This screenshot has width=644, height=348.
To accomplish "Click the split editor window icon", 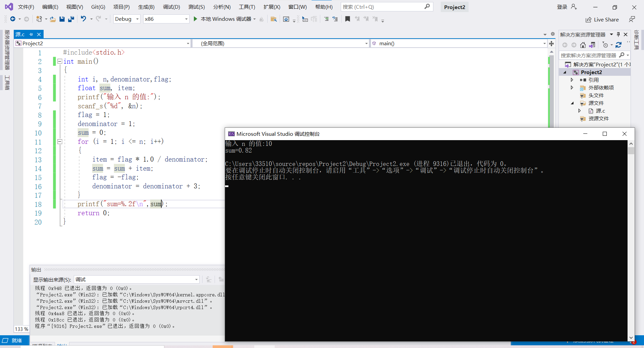I will pyautogui.click(x=551, y=44).
